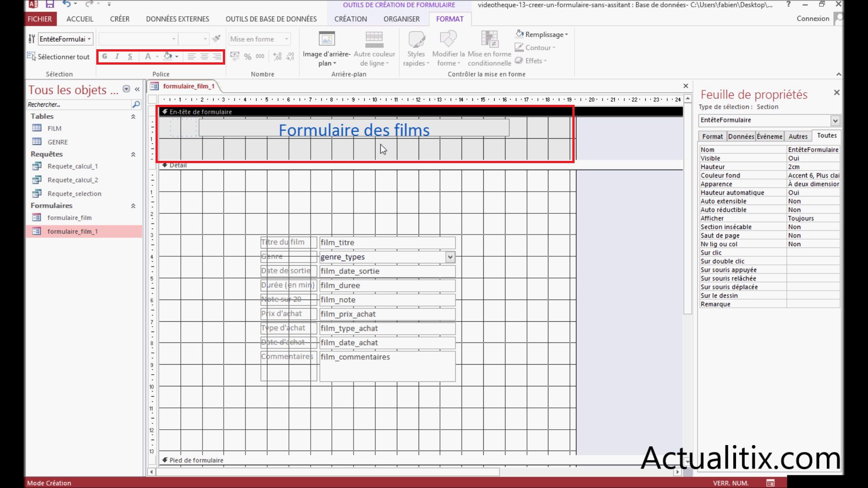Collapse the Tables group in navigation
Viewport: 868px width, 488px height.
coord(133,117)
